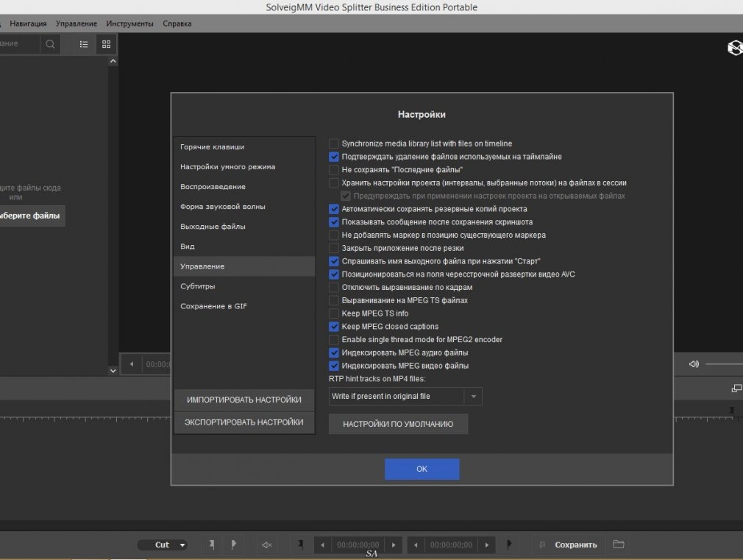Image resolution: width=743 pixels, height=560 pixels.
Task: Uncheck Индексировать MPEG аудио файлы
Action: coord(333,352)
